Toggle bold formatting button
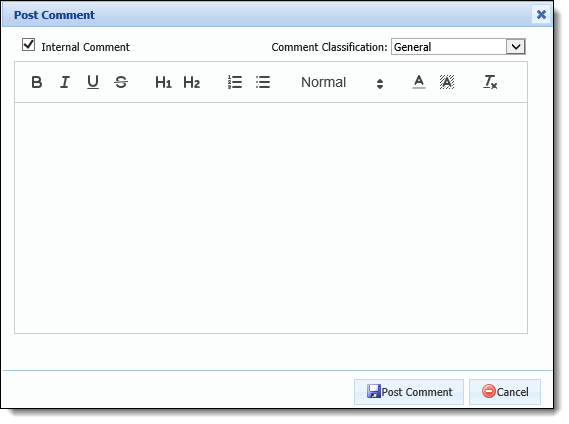Screen dimensions: 569x424 36,82
